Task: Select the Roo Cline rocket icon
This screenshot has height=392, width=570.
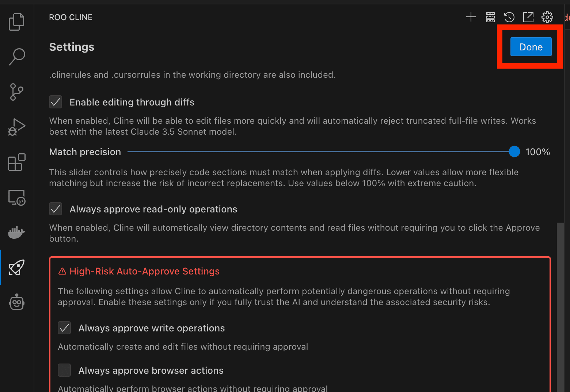Action: [x=16, y=268]
